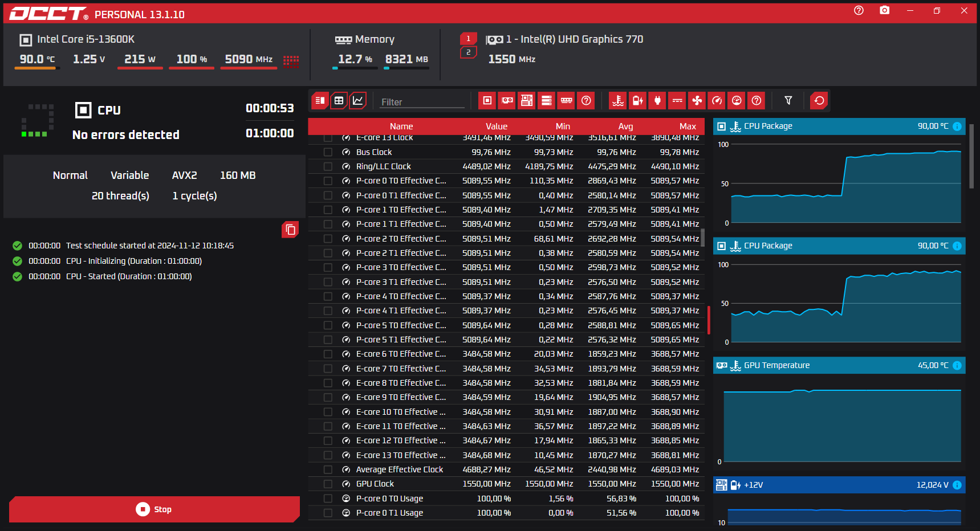
Task: Click the "Variable" load type label
Action: tap(130, 175)
